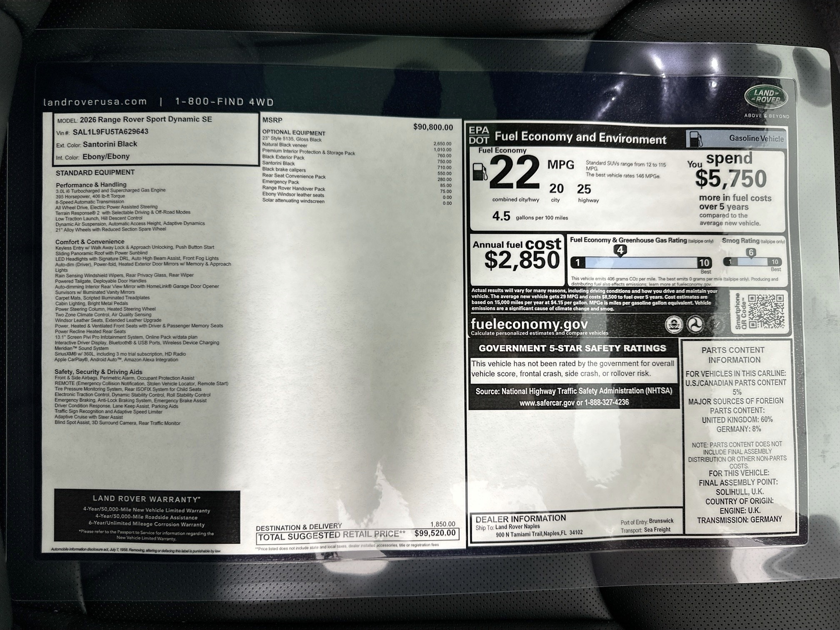This screenshot has width=840, height=630.
Task: Click the VIN number SAL1L9FU5TA629643
Action: coord(110,132)
